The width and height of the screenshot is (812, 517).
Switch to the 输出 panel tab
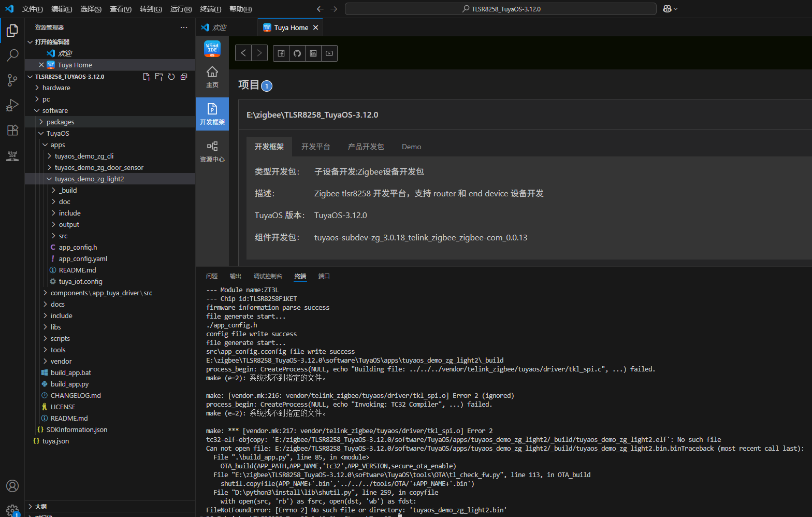point(236,276)
